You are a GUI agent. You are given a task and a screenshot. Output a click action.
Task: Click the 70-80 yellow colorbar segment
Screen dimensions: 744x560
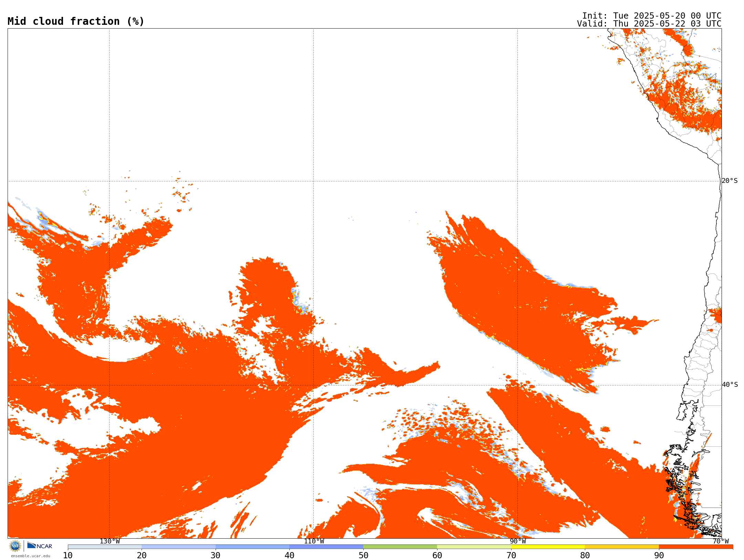coord(548,547)
